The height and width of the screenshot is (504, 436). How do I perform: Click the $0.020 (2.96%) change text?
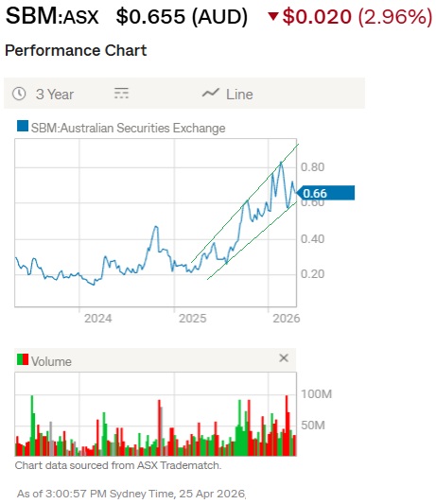point(358,16)
